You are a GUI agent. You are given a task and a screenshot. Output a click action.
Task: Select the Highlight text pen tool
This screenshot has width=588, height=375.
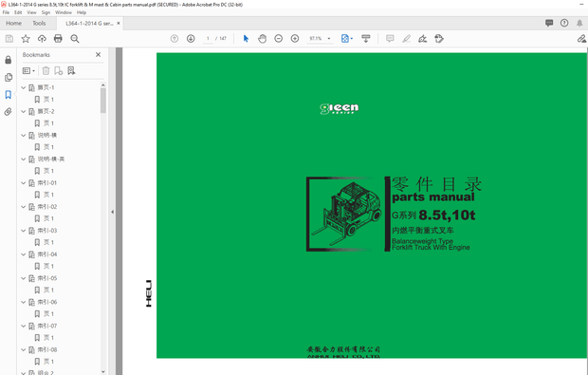(x=407, y=38)
